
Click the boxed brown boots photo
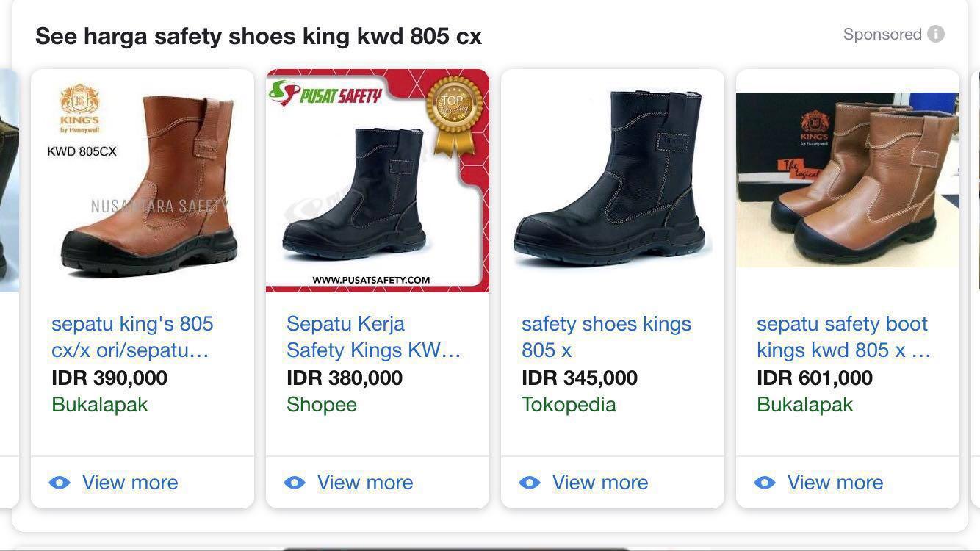[x=847, y=180]
